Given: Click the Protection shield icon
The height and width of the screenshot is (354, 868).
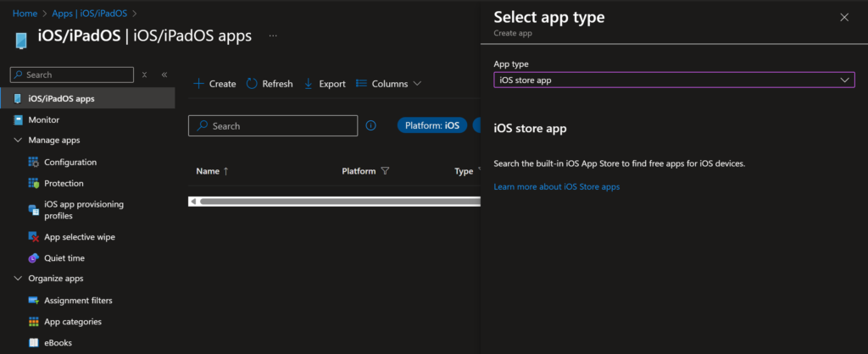Looking at the screenshot, I should [34, 183].
